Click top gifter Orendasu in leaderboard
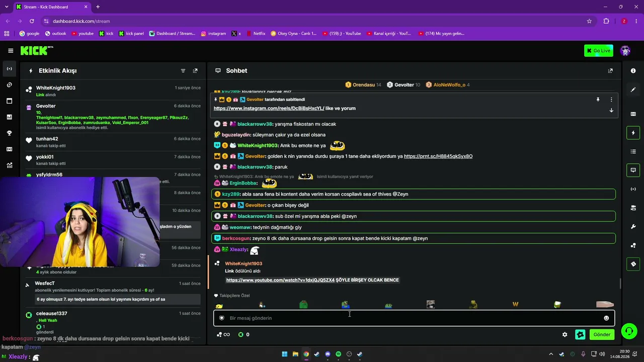The width and height of the screenshot is (644, 362). click(x=363, y=85)
